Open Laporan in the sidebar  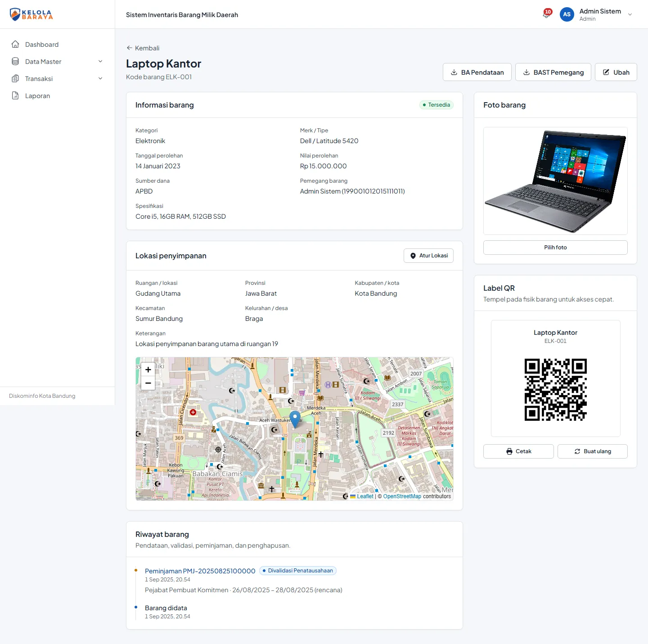point(57,96)
